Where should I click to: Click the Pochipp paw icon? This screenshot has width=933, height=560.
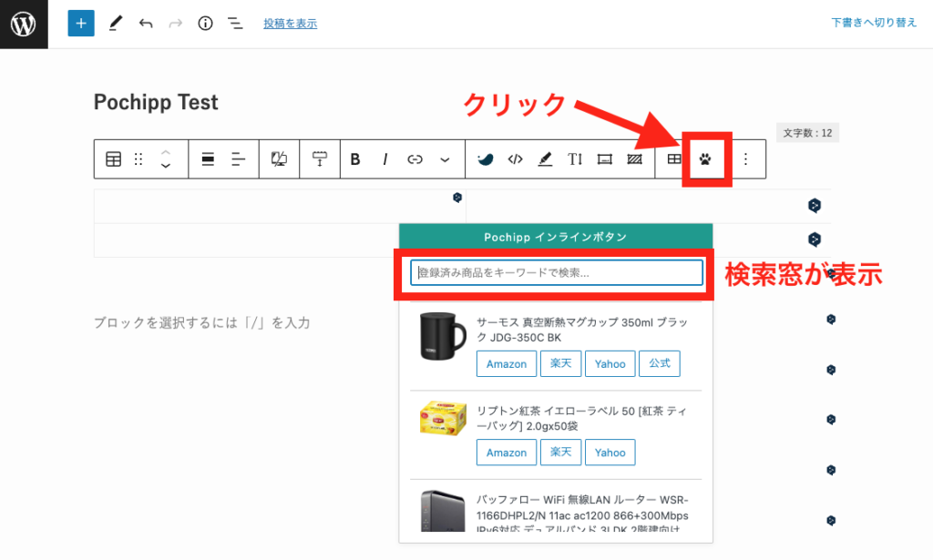[x=705, y=159]
